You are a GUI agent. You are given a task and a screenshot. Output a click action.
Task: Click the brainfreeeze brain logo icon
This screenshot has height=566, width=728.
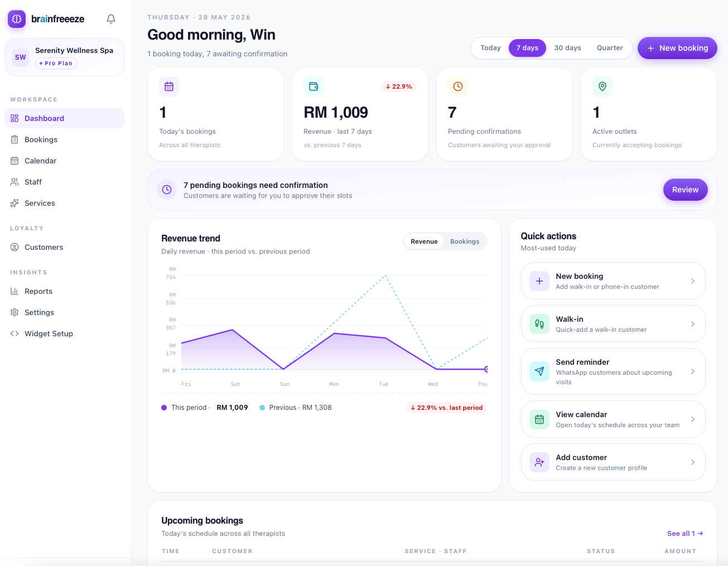(17, 19)
